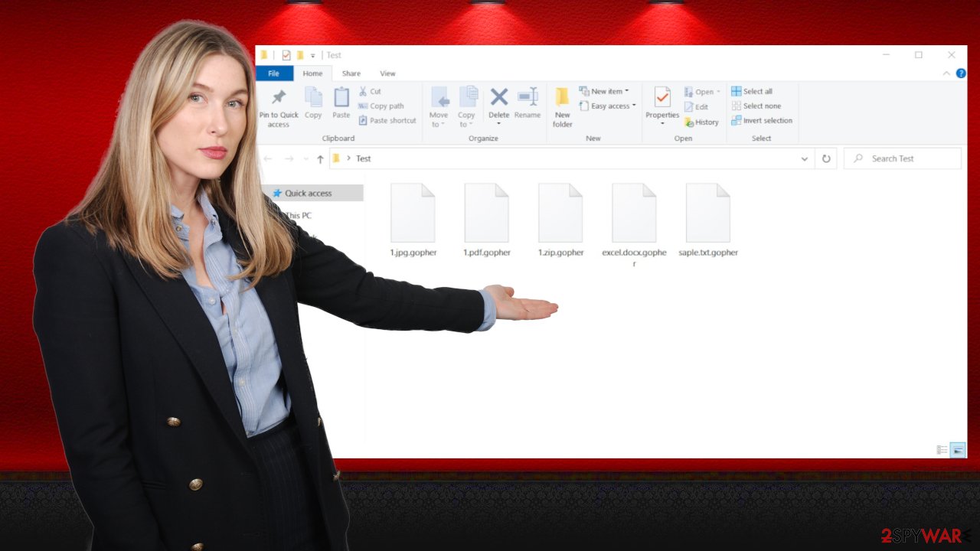Open the Open dropdown in ribbon
This screenshot has height=551, width=980.
pos(702,92)
